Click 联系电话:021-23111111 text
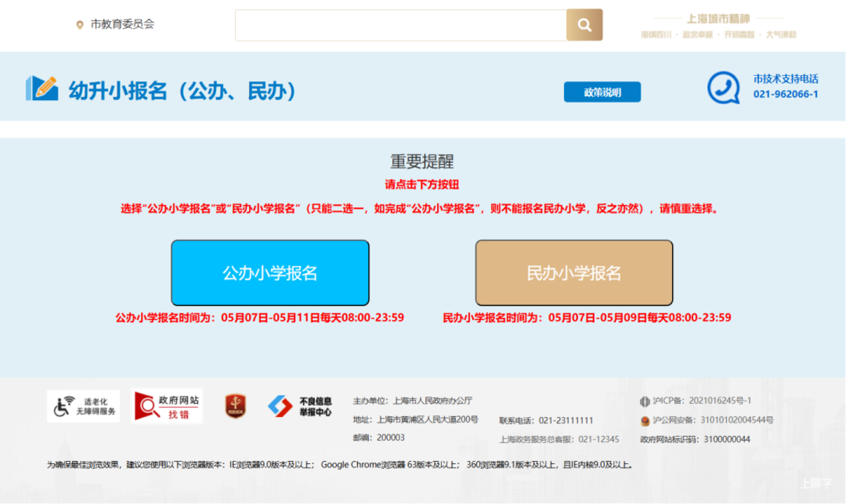Image resolution: width=846 pixels, height=504 pixels. (x=546, y=420)
